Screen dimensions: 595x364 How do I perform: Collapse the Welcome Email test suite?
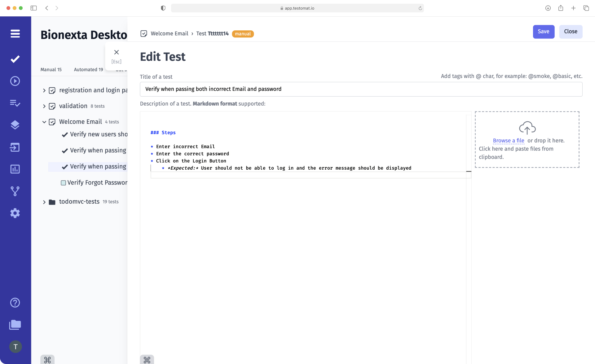[44, 122]
